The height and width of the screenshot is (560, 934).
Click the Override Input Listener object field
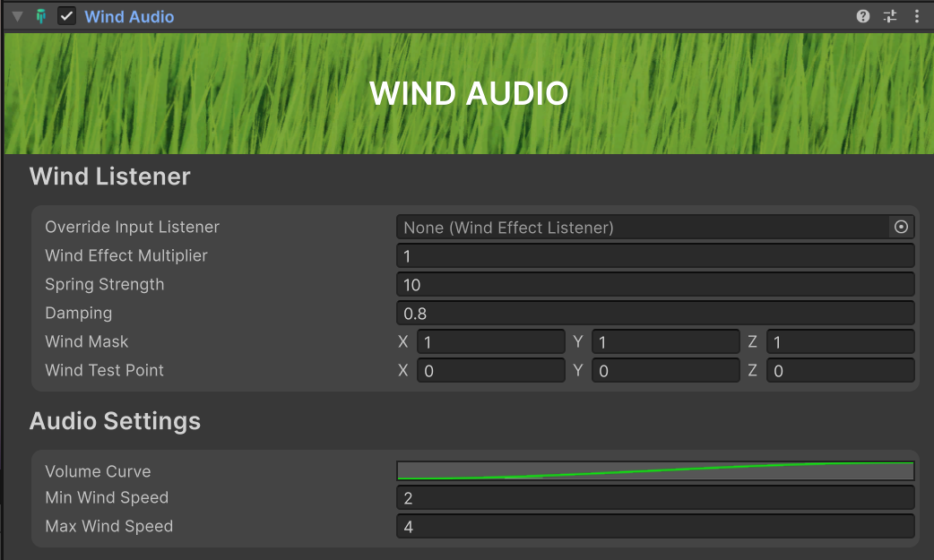click(641, 228)
